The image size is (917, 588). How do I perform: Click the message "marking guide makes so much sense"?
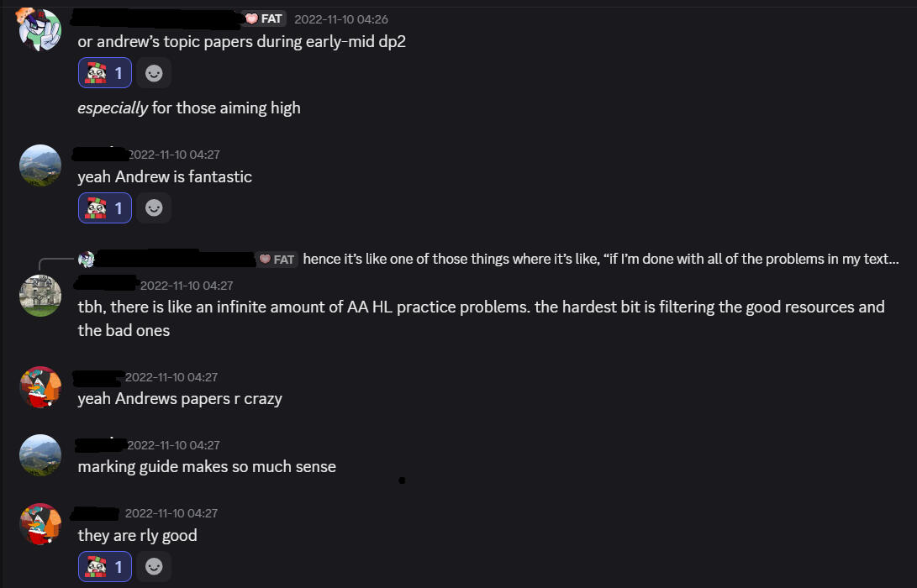[x=207, y=466]
